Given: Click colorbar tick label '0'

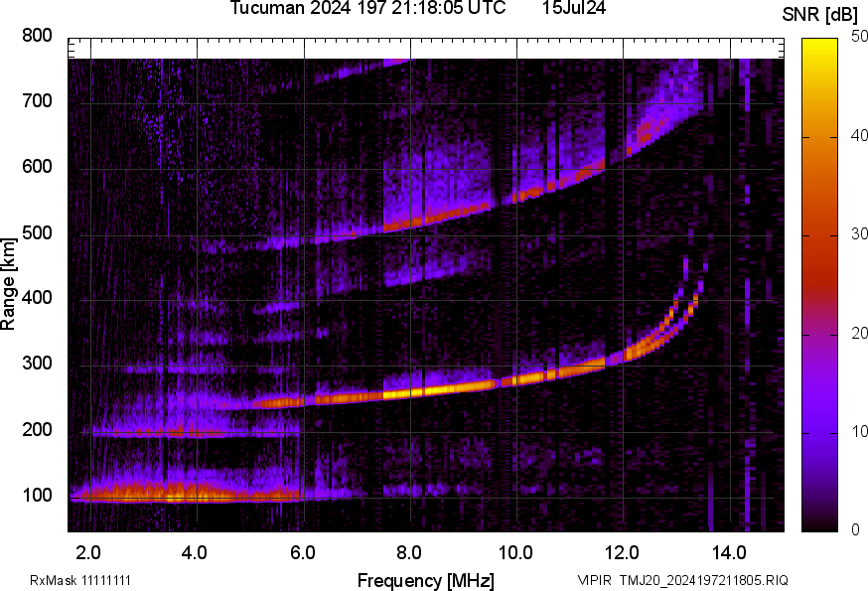Looking at the screenshot, I should pyautogui.click(x=855, y=530).
